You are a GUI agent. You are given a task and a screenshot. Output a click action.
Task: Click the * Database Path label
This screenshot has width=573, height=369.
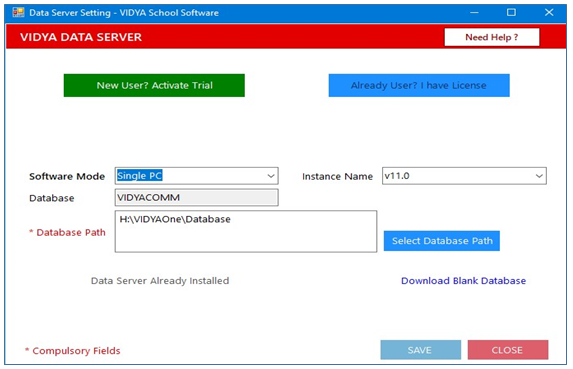[x=67, y=232]
